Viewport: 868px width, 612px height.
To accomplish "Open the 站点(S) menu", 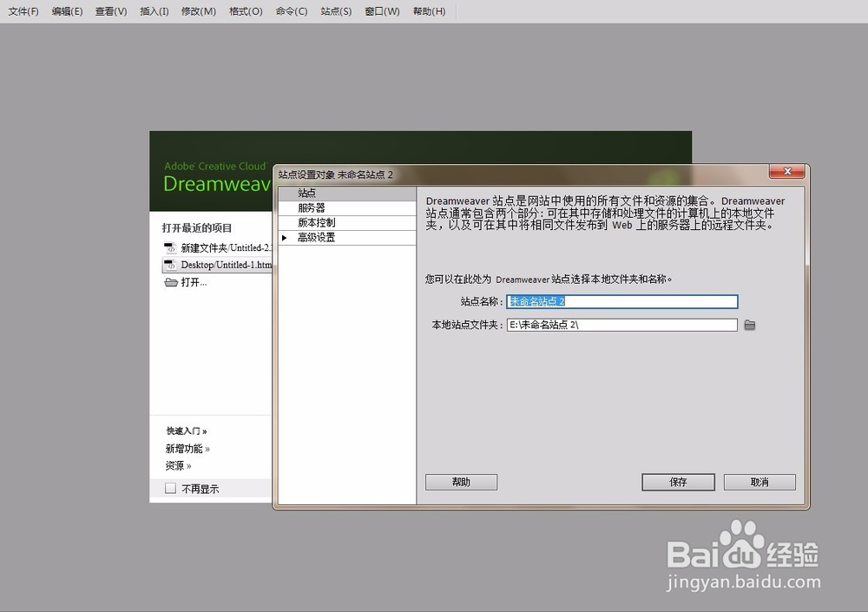I will point(336,11).
